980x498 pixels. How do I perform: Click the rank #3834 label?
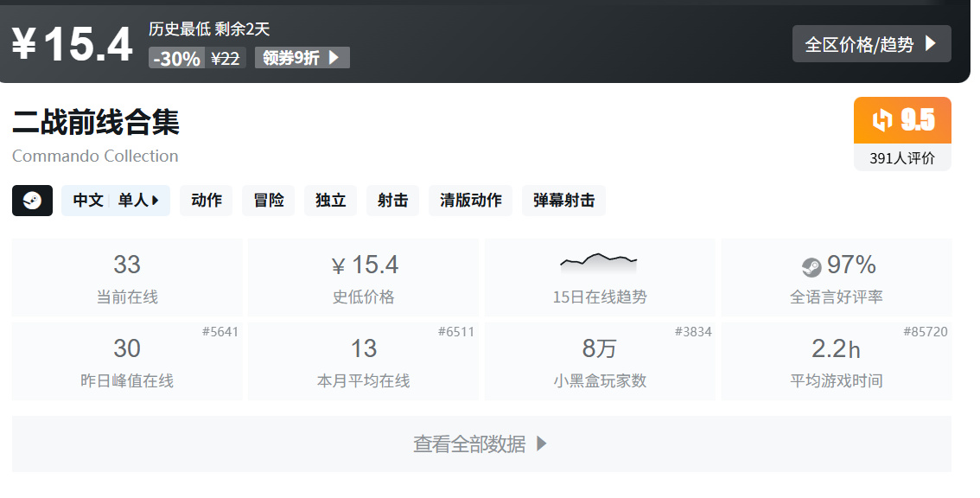(693, 332)
